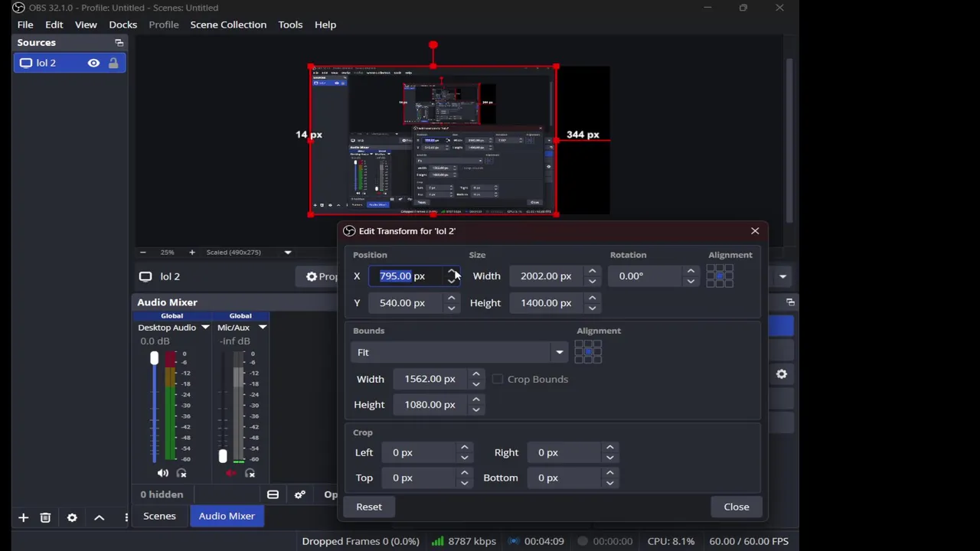
Task: Select the lol 2 source in Sources list
Action: [70, 63]
